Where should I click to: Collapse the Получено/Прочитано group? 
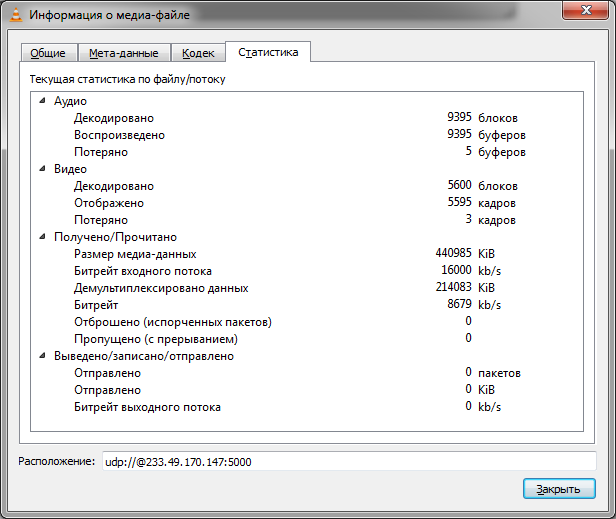point(42,237)
